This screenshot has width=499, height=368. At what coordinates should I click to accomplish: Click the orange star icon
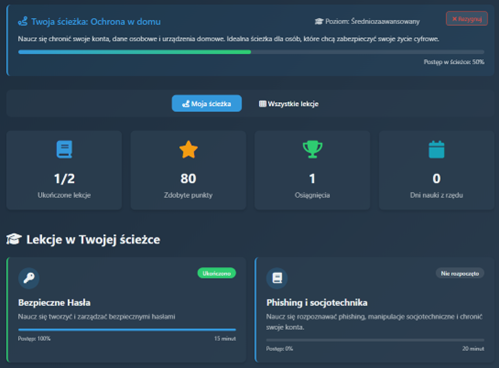pos(188,149)
